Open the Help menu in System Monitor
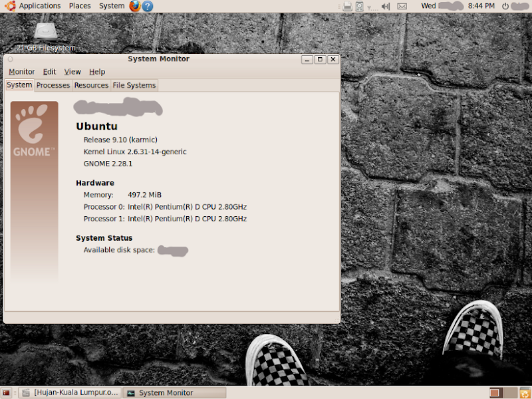This screenshot has width=532, height=399. (97, 72)
